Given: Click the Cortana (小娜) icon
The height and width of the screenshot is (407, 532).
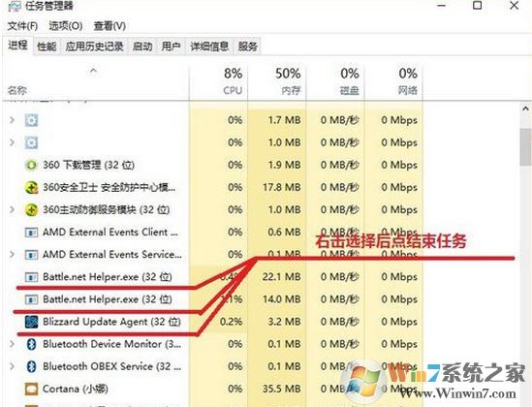Looking at the screenshot, I should (32, 389).
